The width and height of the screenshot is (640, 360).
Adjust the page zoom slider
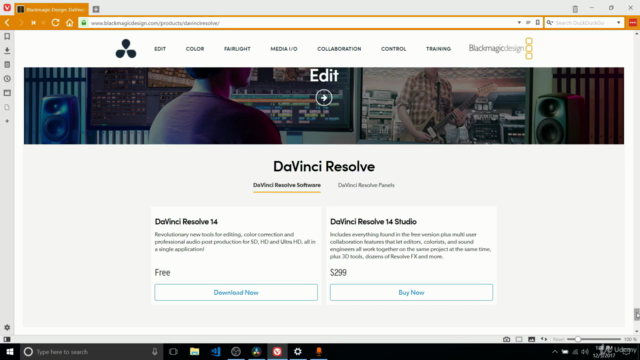coord(594,339)
